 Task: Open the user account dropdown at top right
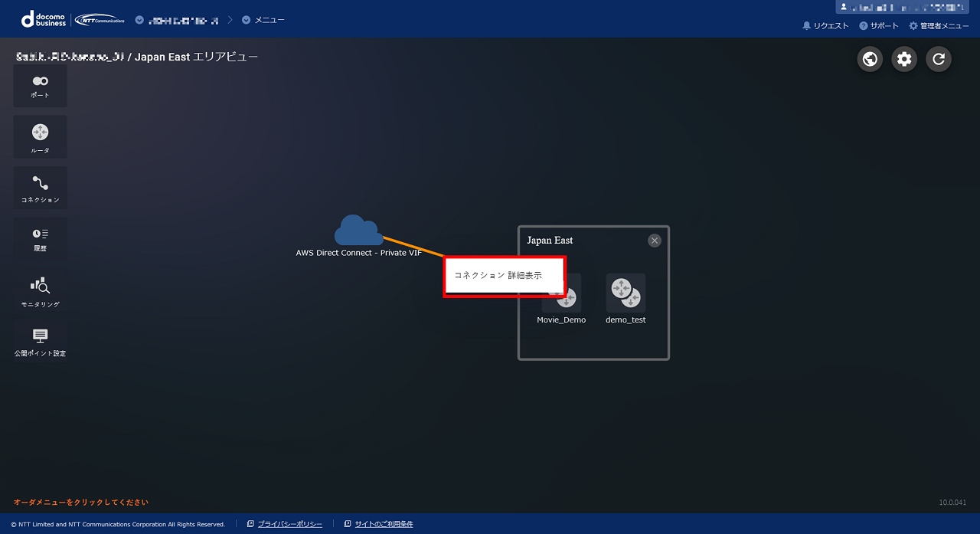pyautogui.click(x=902, y=7)
